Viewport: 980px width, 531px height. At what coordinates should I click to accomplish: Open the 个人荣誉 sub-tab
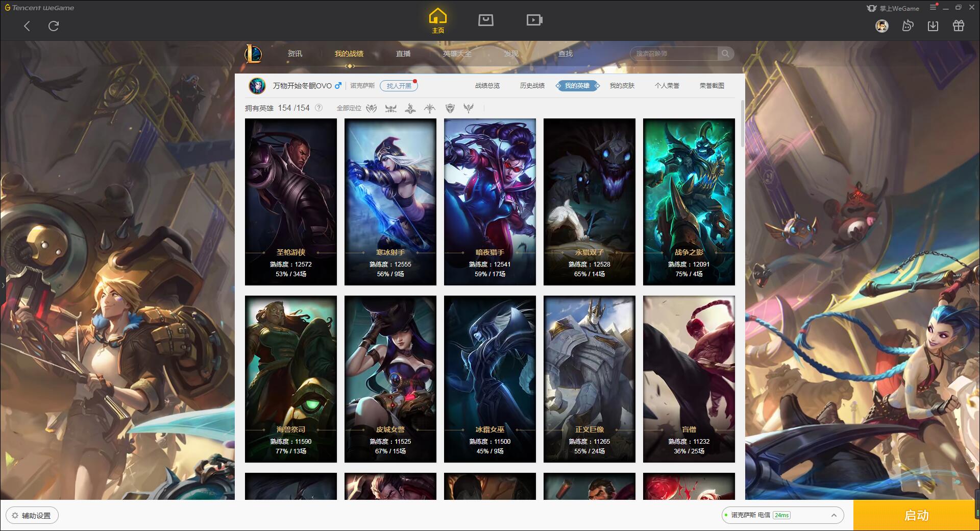click(667, 86)
